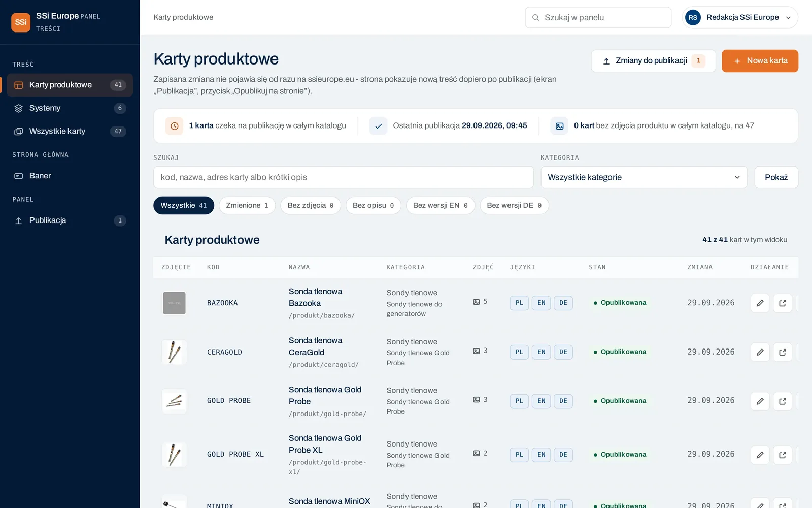Expand the Redakcja SSi Europe account menu
The height and width of the screenshot is (508, 812).
[x=740, y=17]
